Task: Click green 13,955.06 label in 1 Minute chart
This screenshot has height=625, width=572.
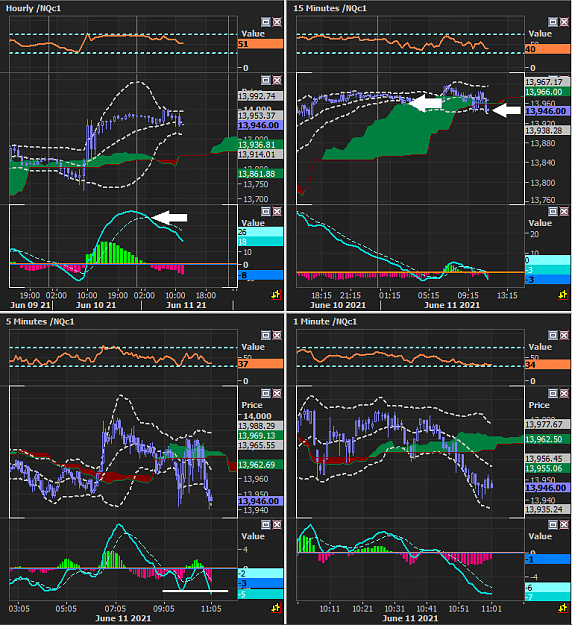Action: [x=548, y=468]
